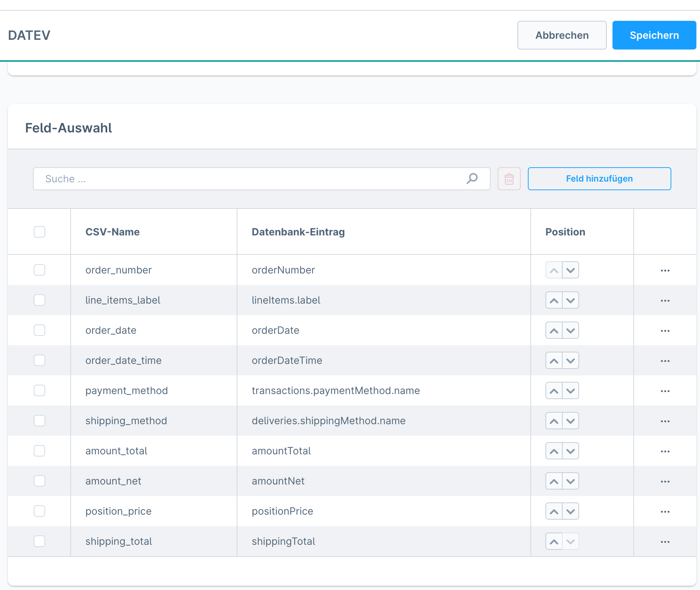Open context menu for position_price row

(x=665, y=511)
